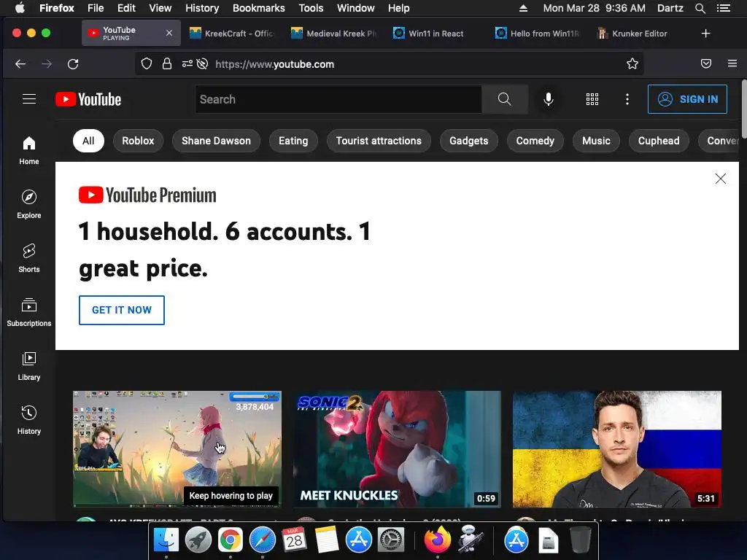This screenshot has height=560, width=747.
Task: Click the page vertical scrollbar
Action: (x=743, y=109)
